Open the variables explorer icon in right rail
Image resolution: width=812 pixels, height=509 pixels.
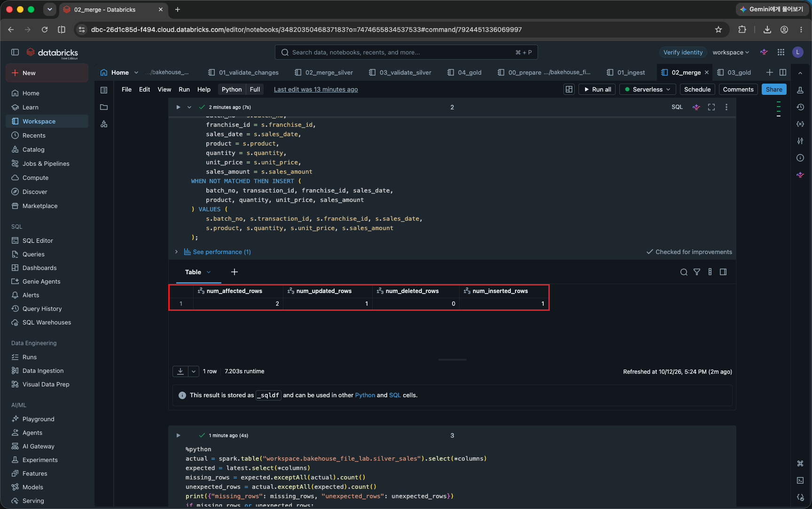800,124
